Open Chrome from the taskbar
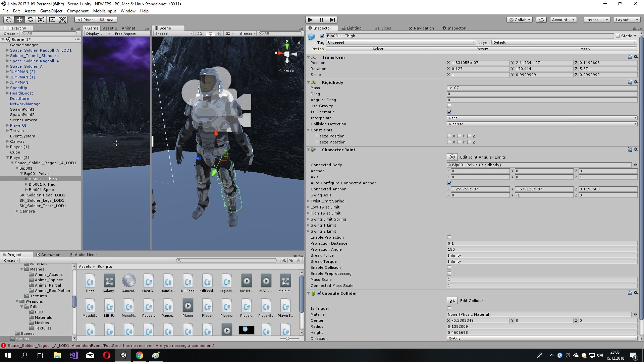This screenshot has width=644, height=362. pyautogui.click(x=140, y=355)
